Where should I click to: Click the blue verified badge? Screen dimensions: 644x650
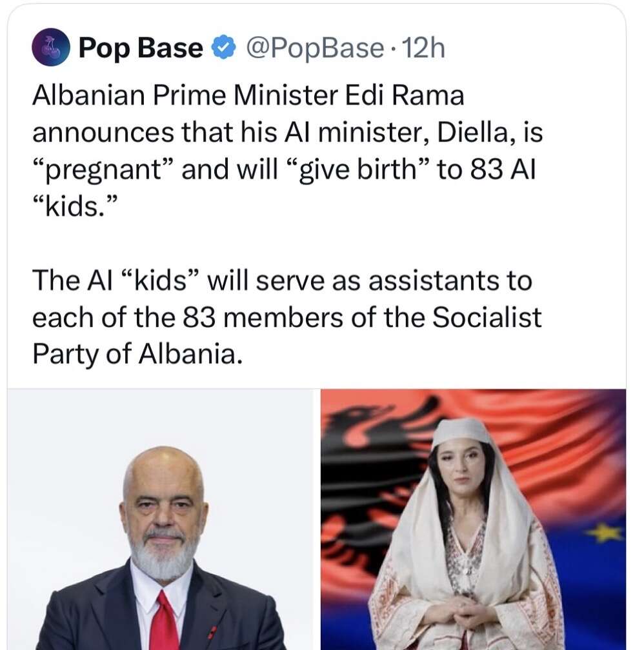pyautogui.click(x=223, y=48)
